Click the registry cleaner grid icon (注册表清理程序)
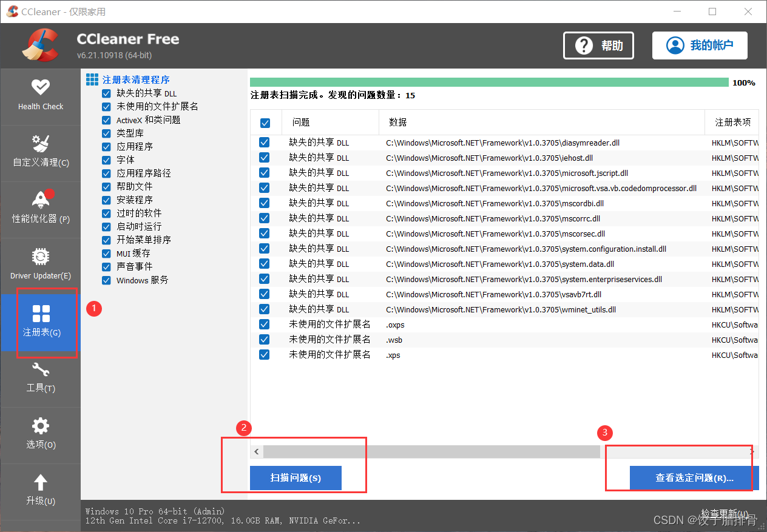Image resolution: width=767 pixels, height=532 pixels. coord(92,79)
